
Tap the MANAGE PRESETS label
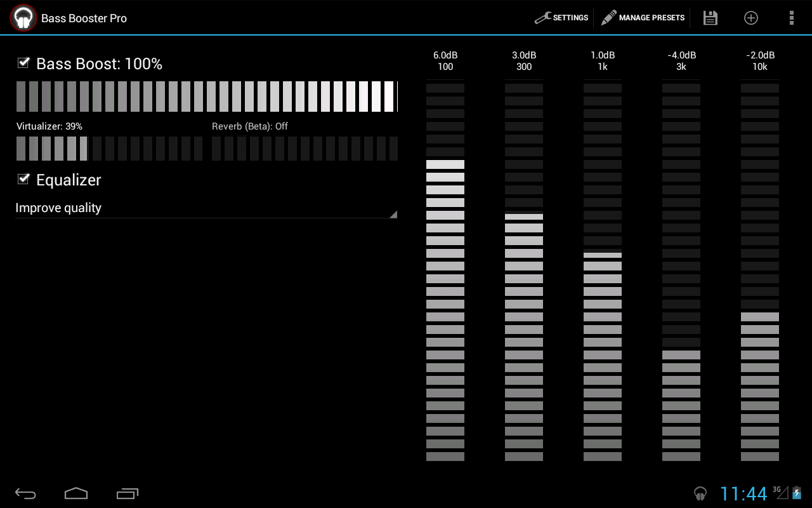pos(652,18)
